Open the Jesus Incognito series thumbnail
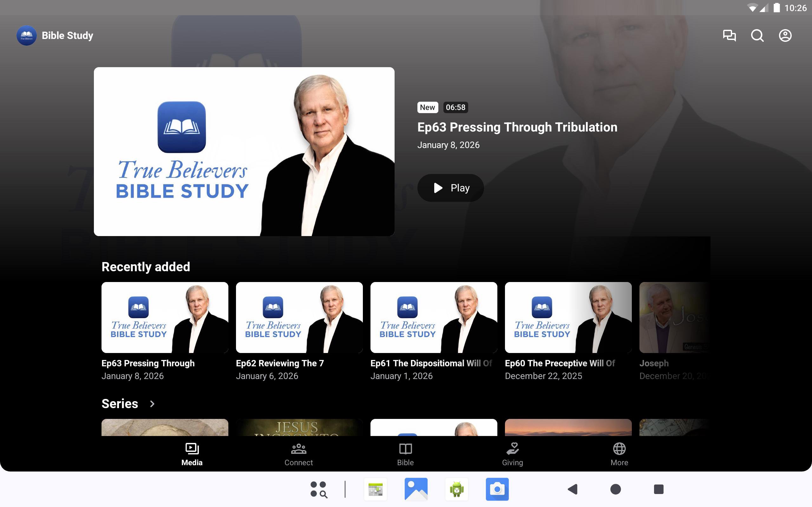The height and width of the screenshot is (507, 812). (299, 427)
